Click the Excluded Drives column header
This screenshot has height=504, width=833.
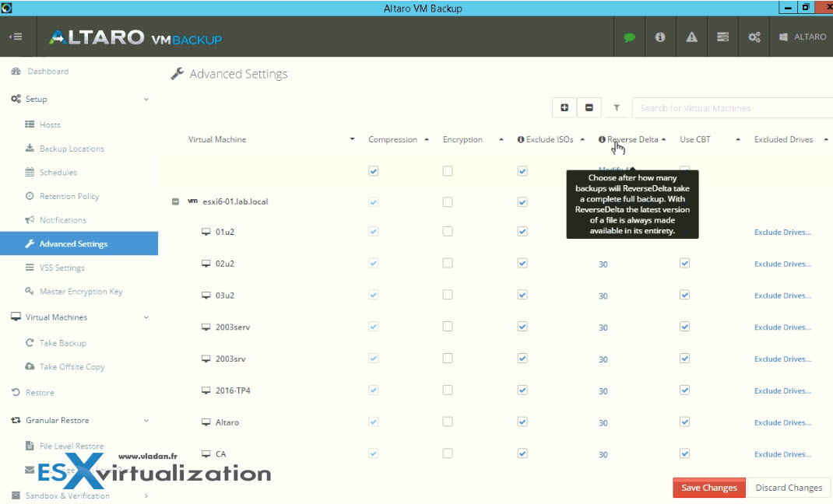[784, 139]
